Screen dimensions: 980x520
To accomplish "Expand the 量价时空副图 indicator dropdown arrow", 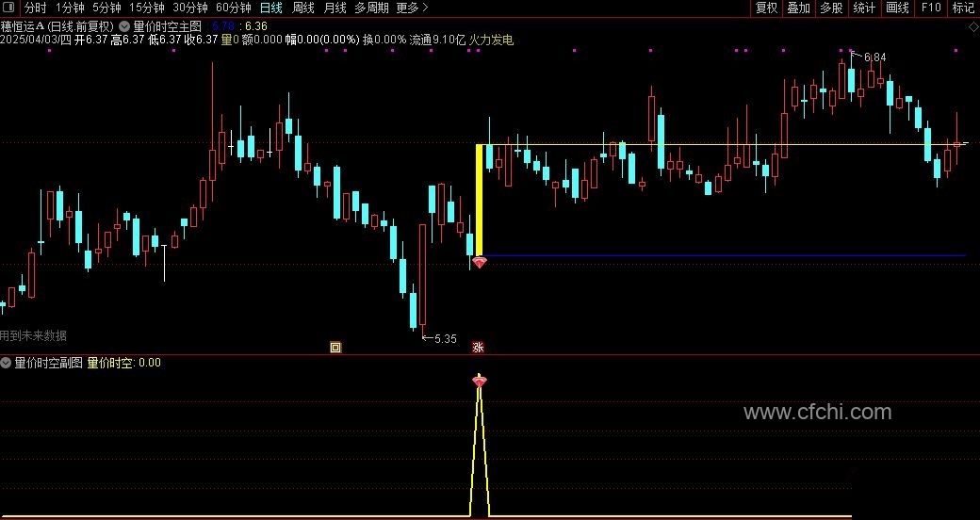I will (x=6, y=363).
